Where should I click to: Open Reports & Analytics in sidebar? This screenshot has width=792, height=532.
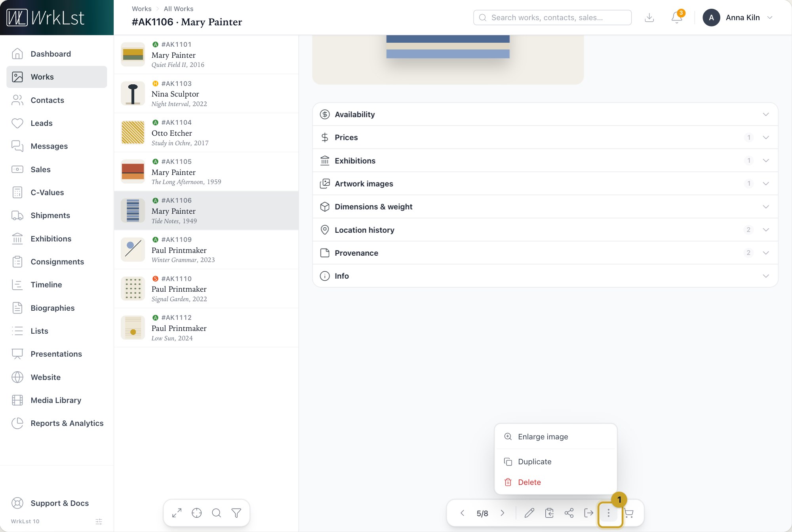coord(57,423)
